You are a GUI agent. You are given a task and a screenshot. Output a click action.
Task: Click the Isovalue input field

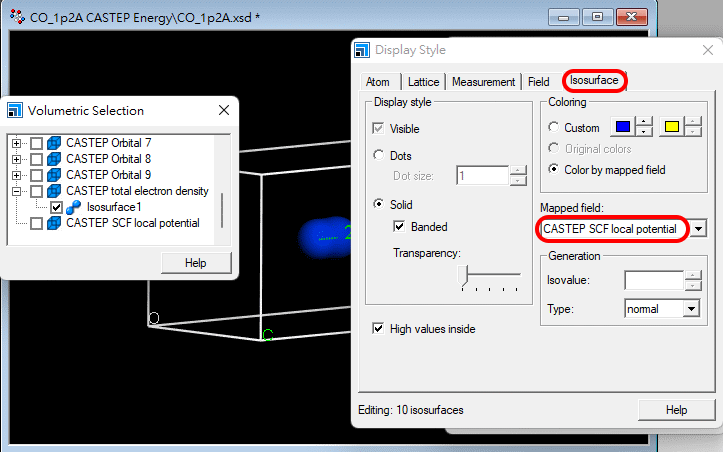[653, 280]
